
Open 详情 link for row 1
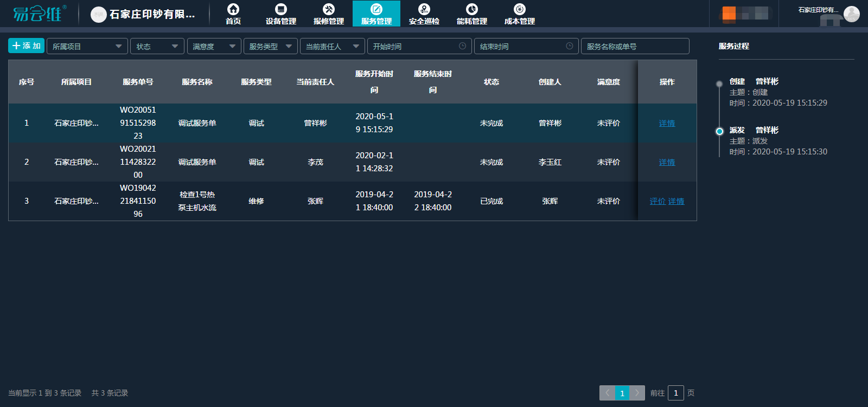tap(667, 124)
